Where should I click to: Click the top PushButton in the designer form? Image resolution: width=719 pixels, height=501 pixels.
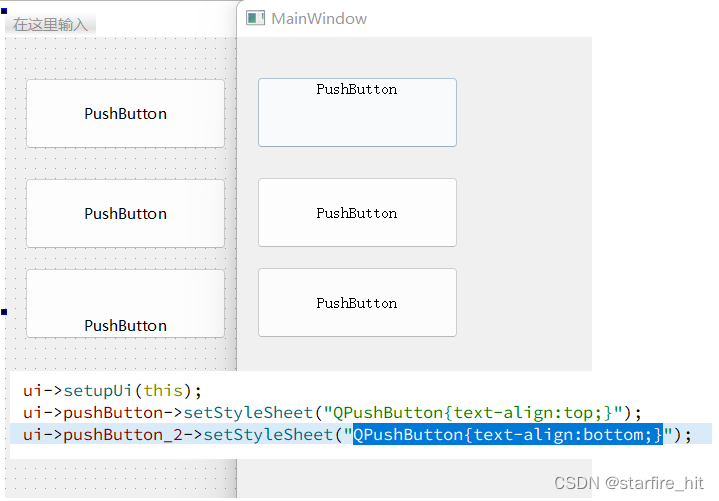(125, 114)
